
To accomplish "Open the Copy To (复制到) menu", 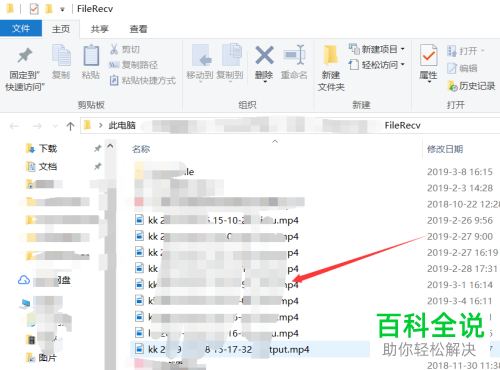I will tap(230, 63).
